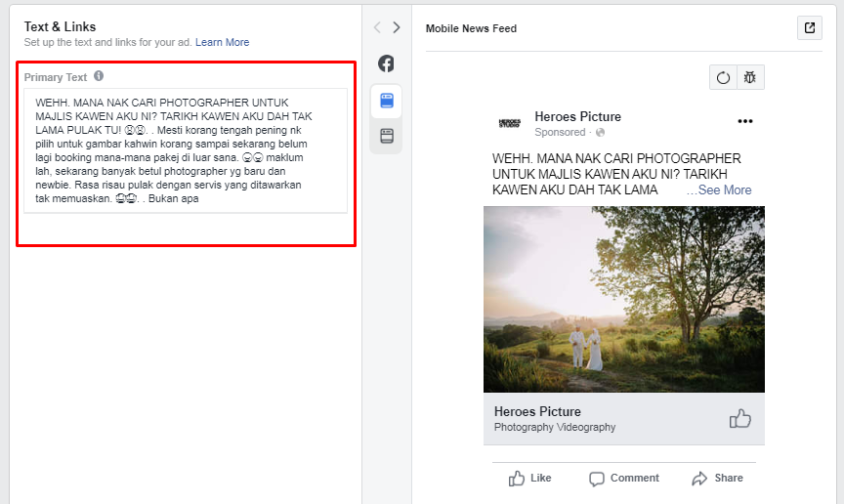
Task: Edit the Primary Text input box
Action: (186, 150)
